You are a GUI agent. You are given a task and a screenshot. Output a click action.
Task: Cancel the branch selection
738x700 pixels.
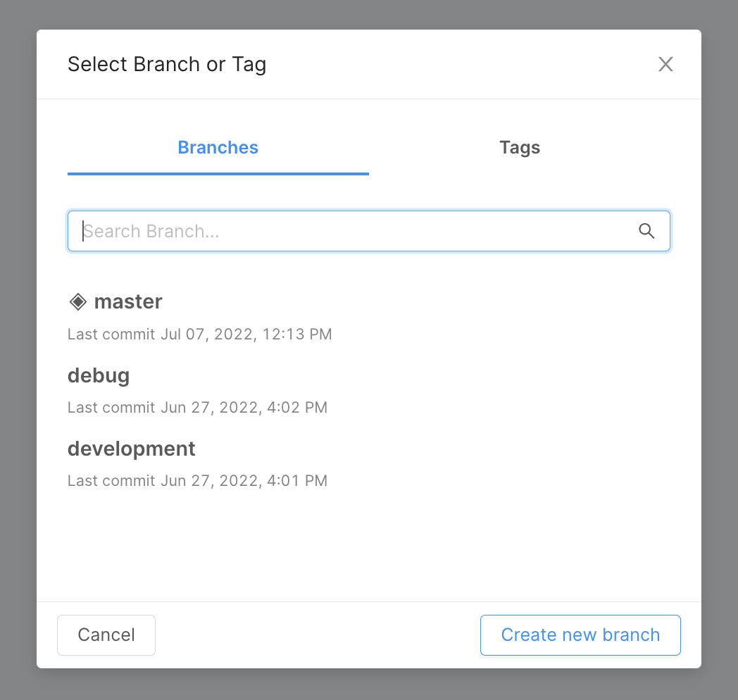(106, 635)
